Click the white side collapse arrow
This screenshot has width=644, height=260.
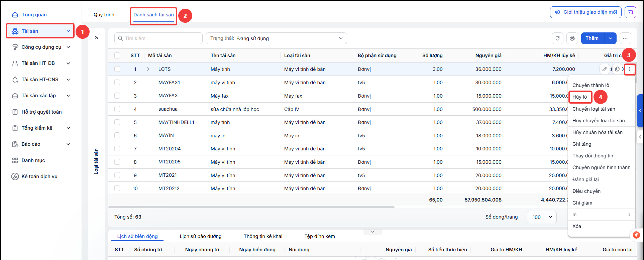coord(640,137)
